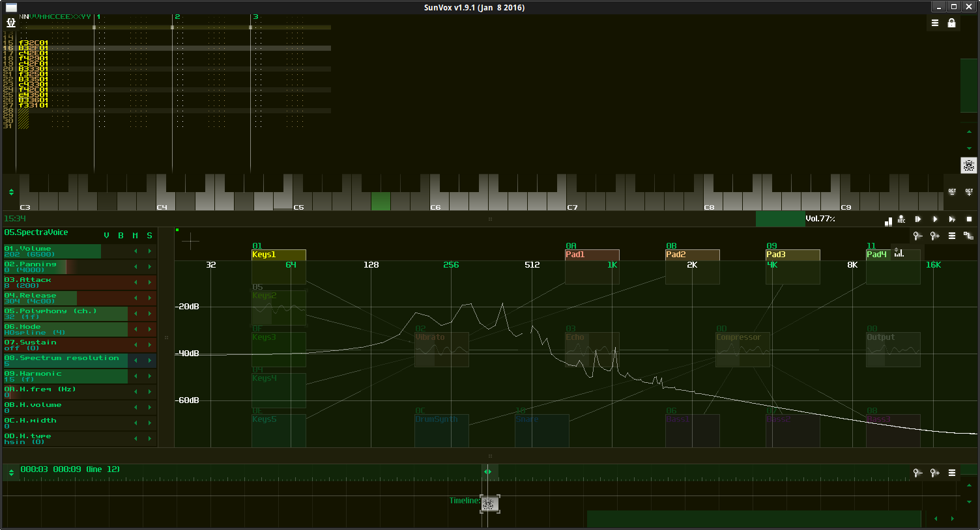This screenshot has width=980, height=530.
Task: Toggle the pattern editor lock icon
Action: (x=951, y=23)
